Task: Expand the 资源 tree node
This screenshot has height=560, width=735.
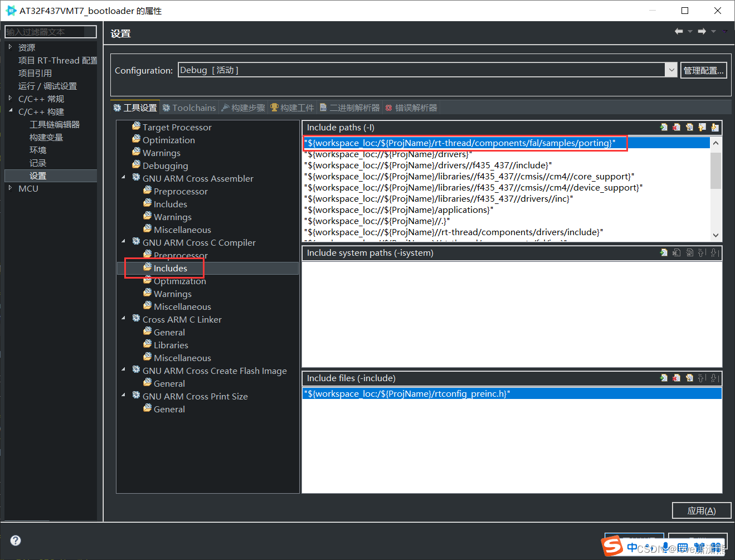Action: [10, 47]
